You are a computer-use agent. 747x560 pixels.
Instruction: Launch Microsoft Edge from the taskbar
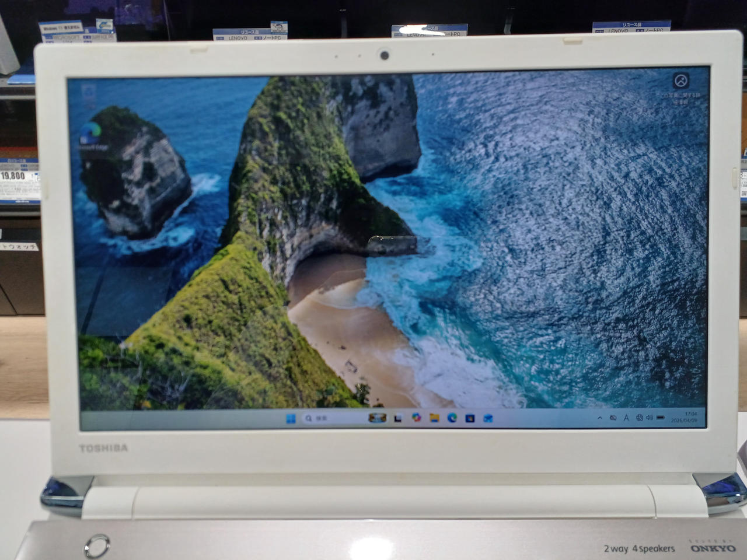(x=452, y=418)
